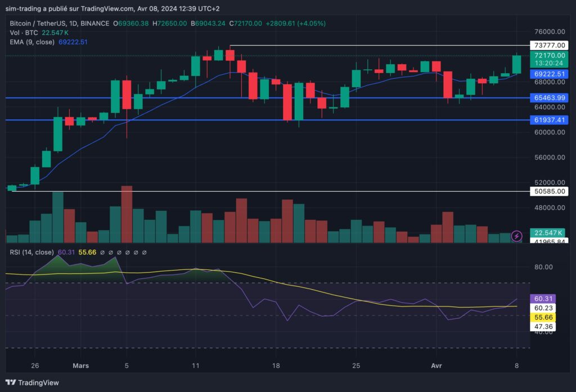Click the purple lightning bolt trading icon

click(x=517, y=236)
